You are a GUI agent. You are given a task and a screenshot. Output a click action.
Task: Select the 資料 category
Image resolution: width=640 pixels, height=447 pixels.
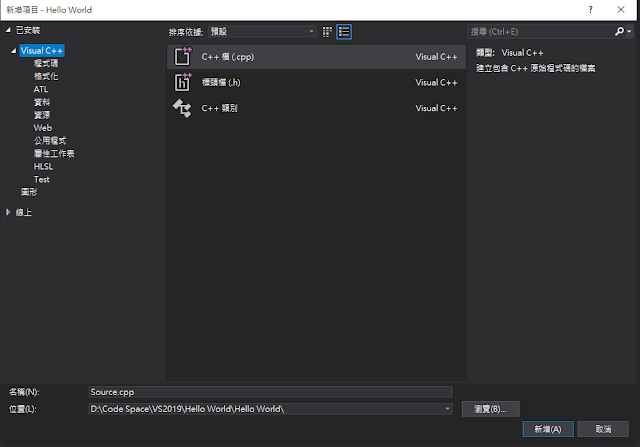coord(42,102)
